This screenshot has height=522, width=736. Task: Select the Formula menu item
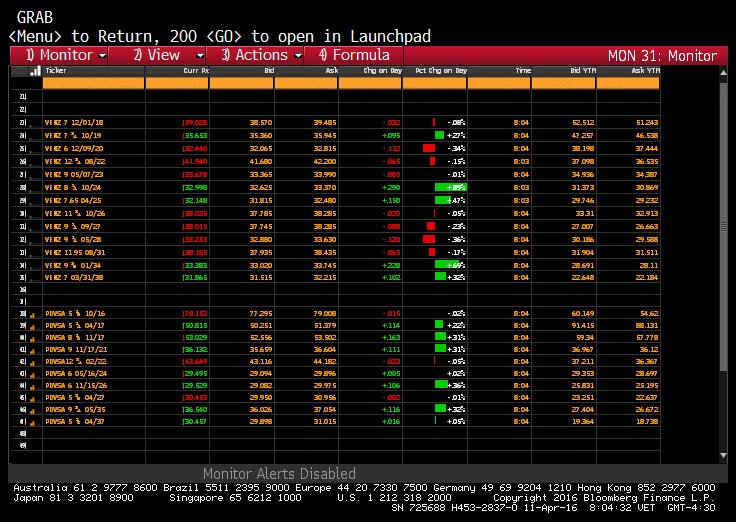click(x=353, y=55)
